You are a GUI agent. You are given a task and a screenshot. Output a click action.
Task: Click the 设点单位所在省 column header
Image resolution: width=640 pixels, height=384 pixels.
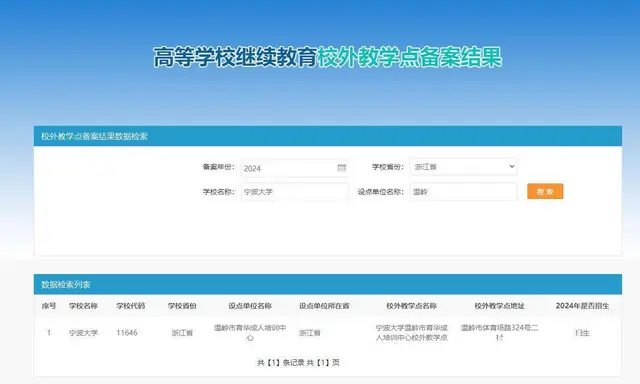pyautogui.click(x=324, y=306)
